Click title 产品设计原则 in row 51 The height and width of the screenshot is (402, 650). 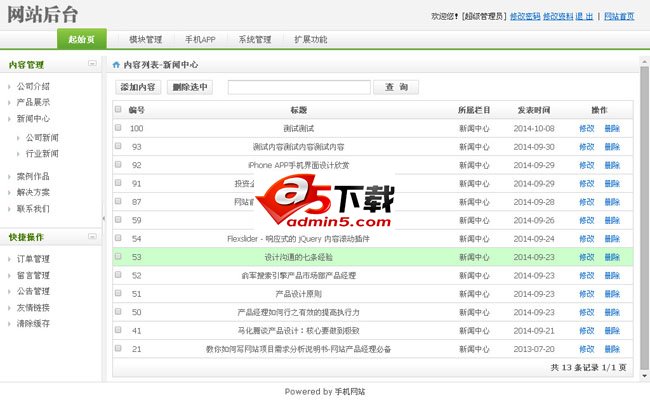[x=298, y=294]
